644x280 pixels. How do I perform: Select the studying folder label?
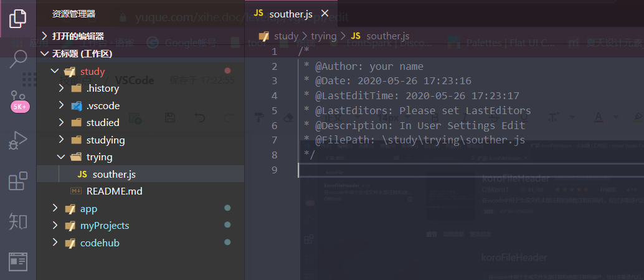coord(105,140)
